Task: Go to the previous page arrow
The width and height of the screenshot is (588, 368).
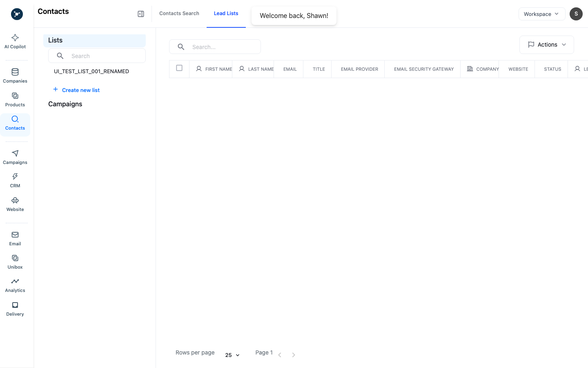Action: click(x=280, y=355)
